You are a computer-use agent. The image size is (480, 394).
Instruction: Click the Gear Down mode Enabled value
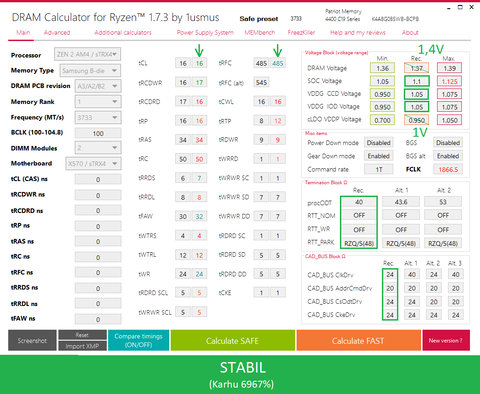[x=379, y=156]
